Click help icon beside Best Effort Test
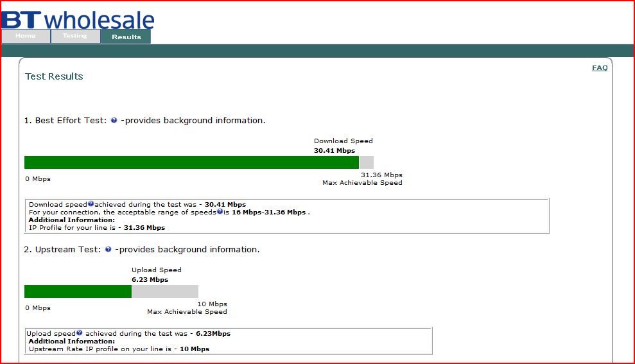 pos(114,120)
